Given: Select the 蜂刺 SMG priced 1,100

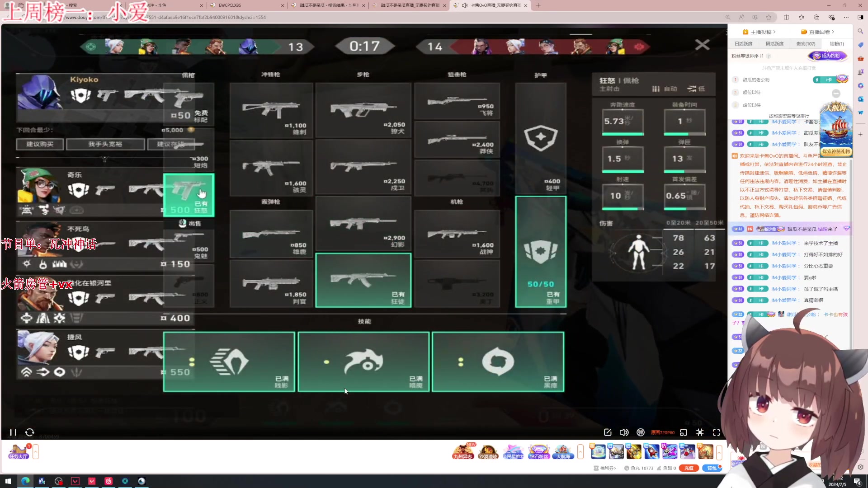Looking at the screenshot, I should [271, 110].
